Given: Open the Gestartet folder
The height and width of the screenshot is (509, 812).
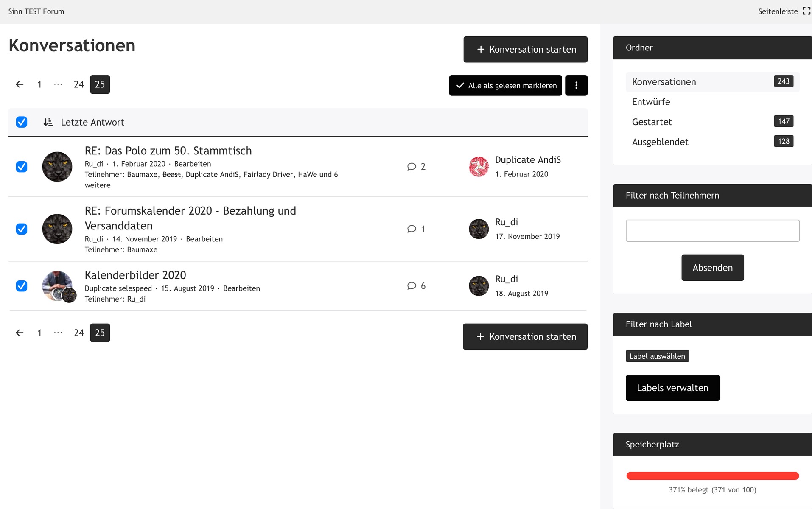Looking at the screenshot, I should 652,122.
